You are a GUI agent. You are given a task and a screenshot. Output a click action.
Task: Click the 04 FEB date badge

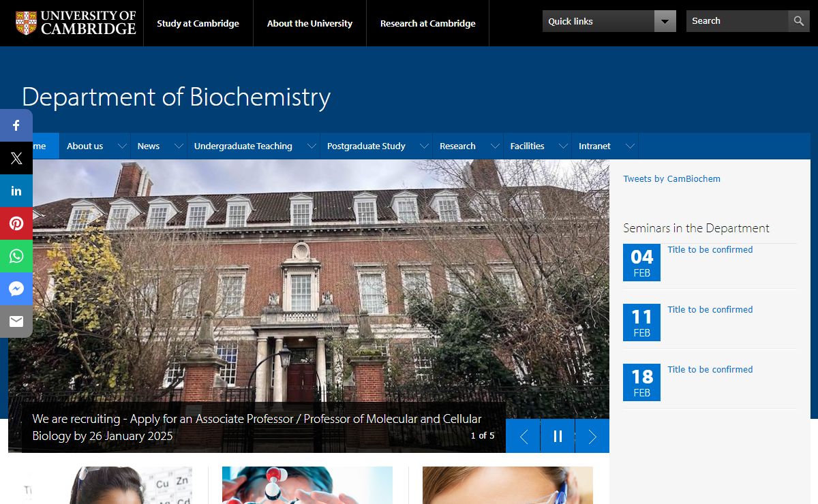(641, 262)
